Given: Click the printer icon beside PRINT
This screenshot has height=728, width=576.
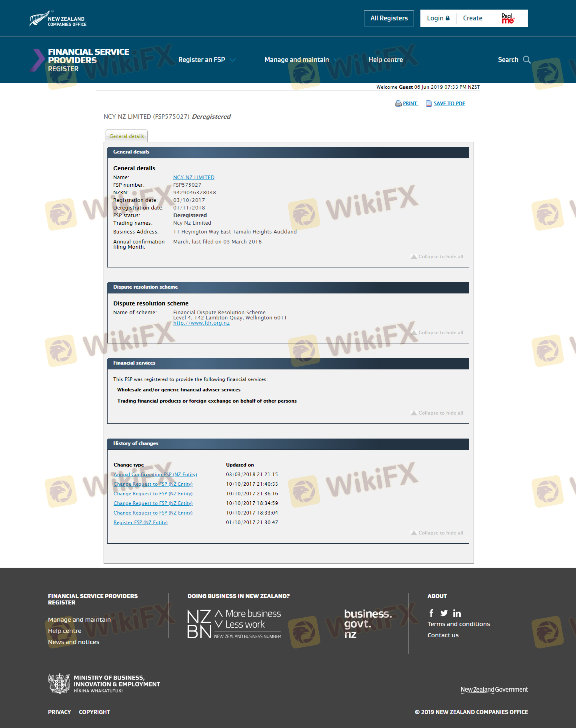Looking at the screenshot, I should pos(398,104).
